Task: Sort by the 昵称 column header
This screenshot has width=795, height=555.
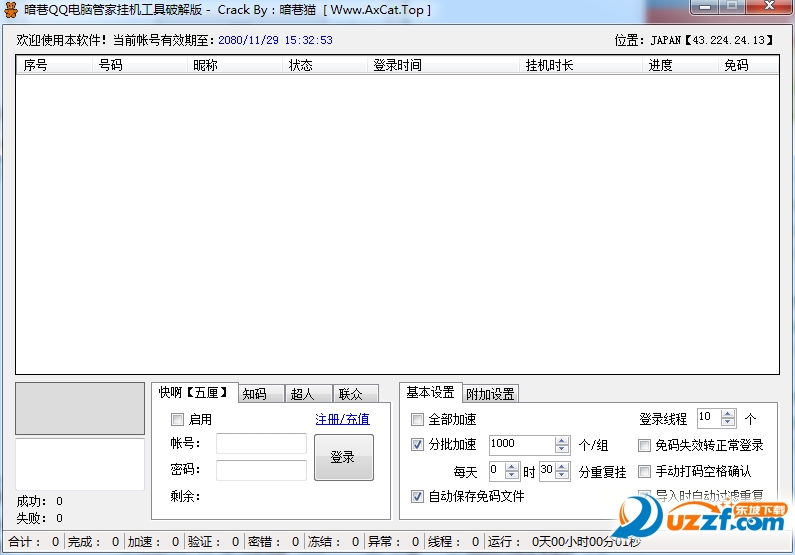Action: [234, 65]
